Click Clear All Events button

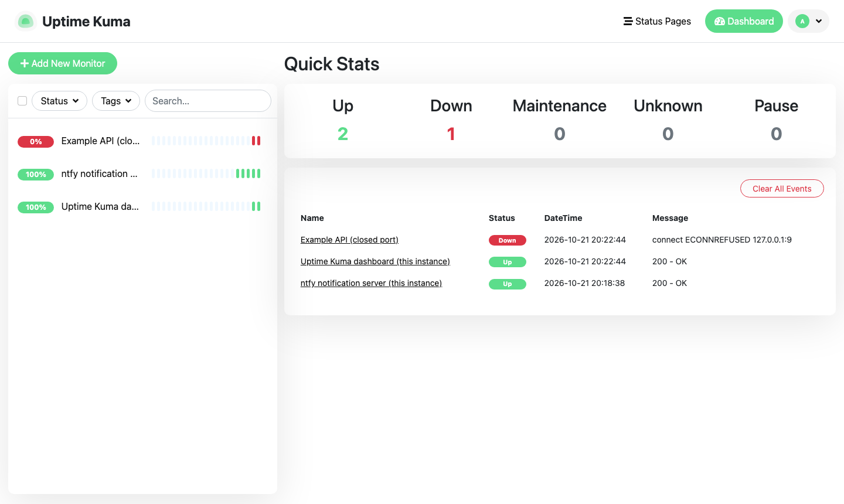(782, 189)
